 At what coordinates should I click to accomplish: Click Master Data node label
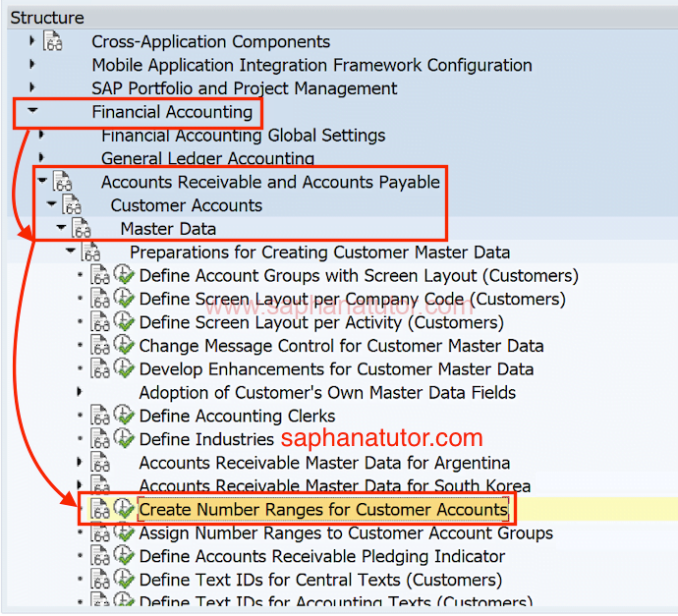tap(168, 229)
